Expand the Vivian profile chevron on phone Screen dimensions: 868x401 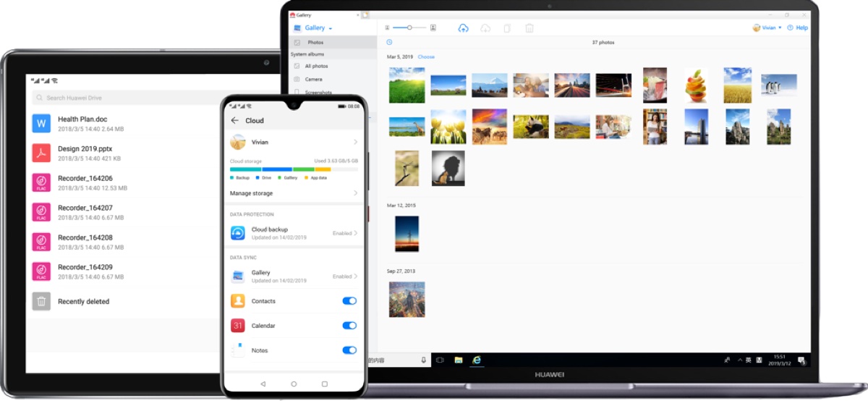tap(355, 142)
